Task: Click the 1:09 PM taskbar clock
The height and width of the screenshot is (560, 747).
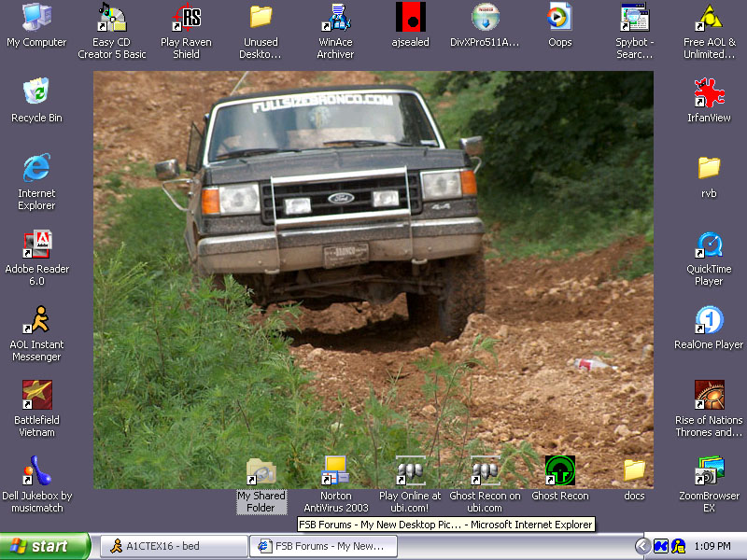Action: 712,546
